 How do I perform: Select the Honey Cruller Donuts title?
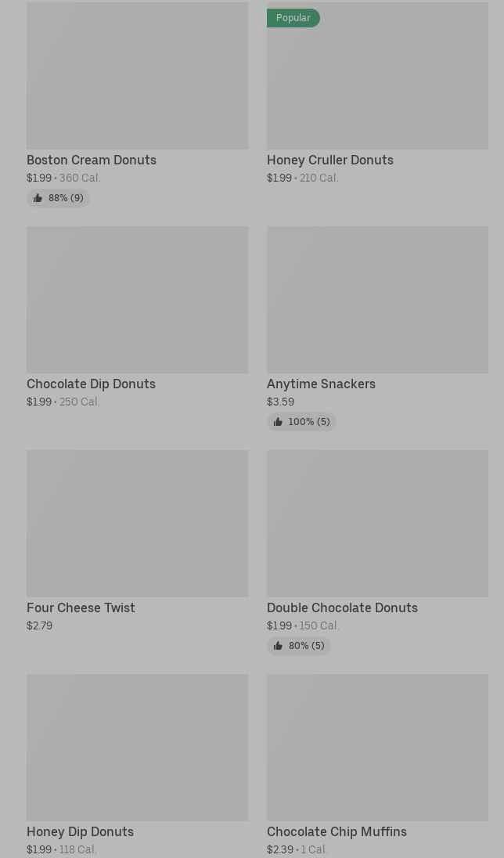click(330, 160)
